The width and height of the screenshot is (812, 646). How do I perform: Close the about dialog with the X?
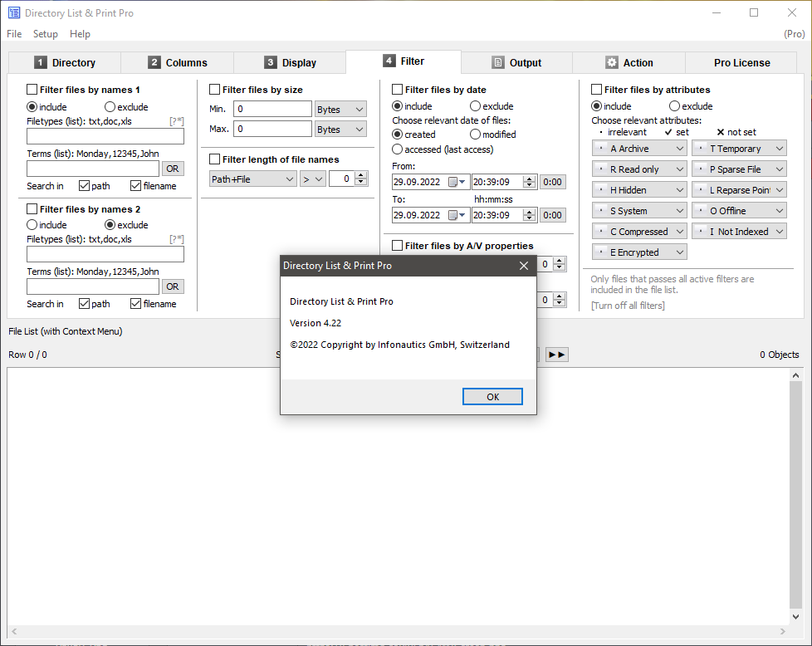pos(524,266)
